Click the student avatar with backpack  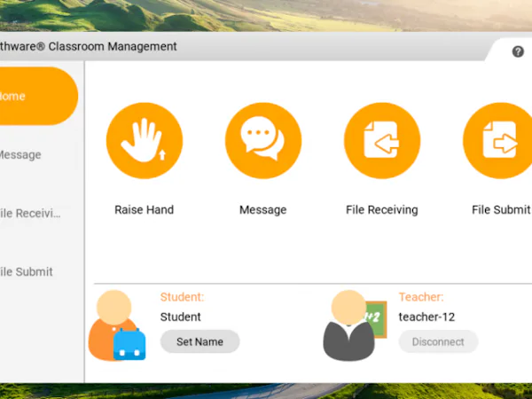[117, 325]
